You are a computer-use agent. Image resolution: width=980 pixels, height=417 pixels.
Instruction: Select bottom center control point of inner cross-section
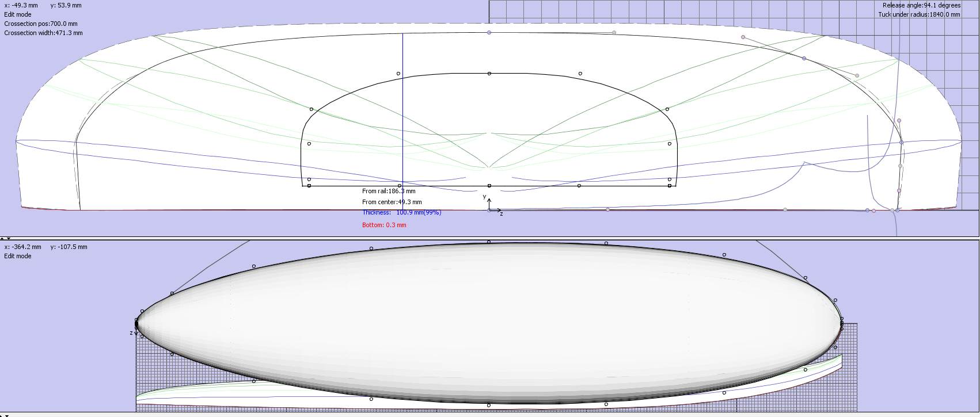[x=489, y=186]
